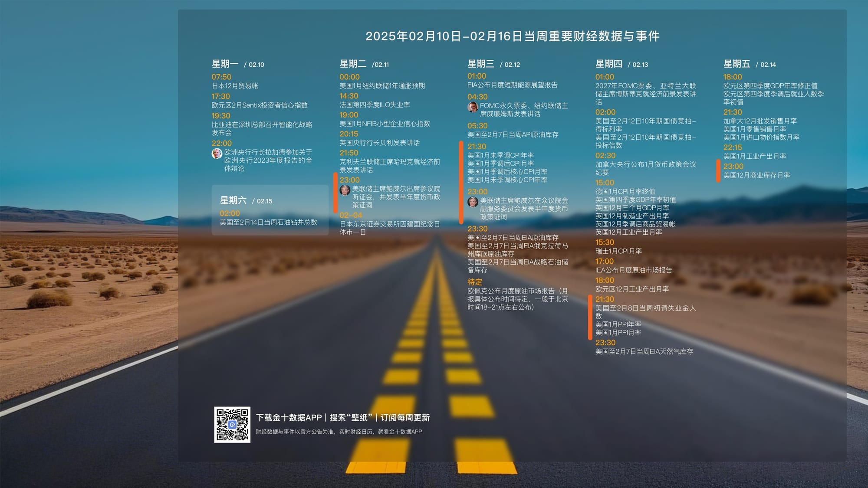The width and height of the screenshot is (868, 488).
Task: Click orange marker beside Friday 23:00
Action: point(718,171)
